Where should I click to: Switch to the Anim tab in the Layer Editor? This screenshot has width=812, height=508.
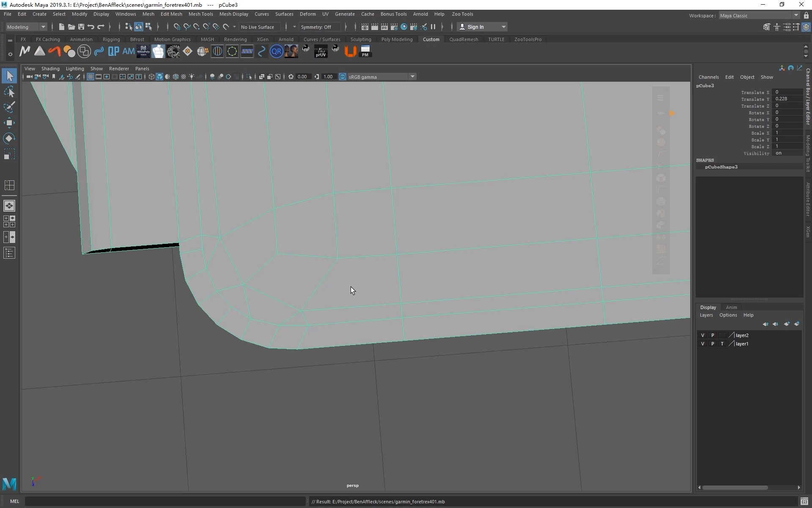tap(732, 307)
